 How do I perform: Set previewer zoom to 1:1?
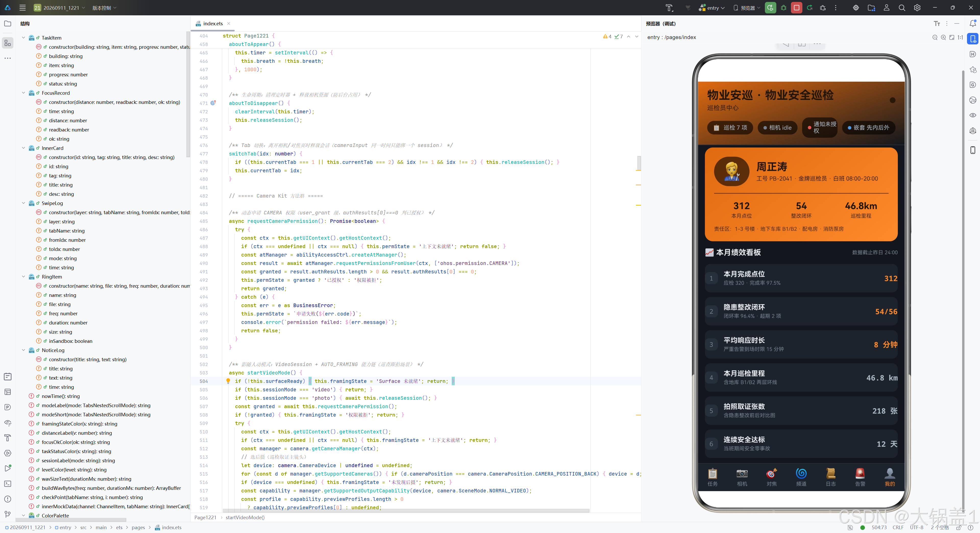pyautogui.click(x=960, y=37)
